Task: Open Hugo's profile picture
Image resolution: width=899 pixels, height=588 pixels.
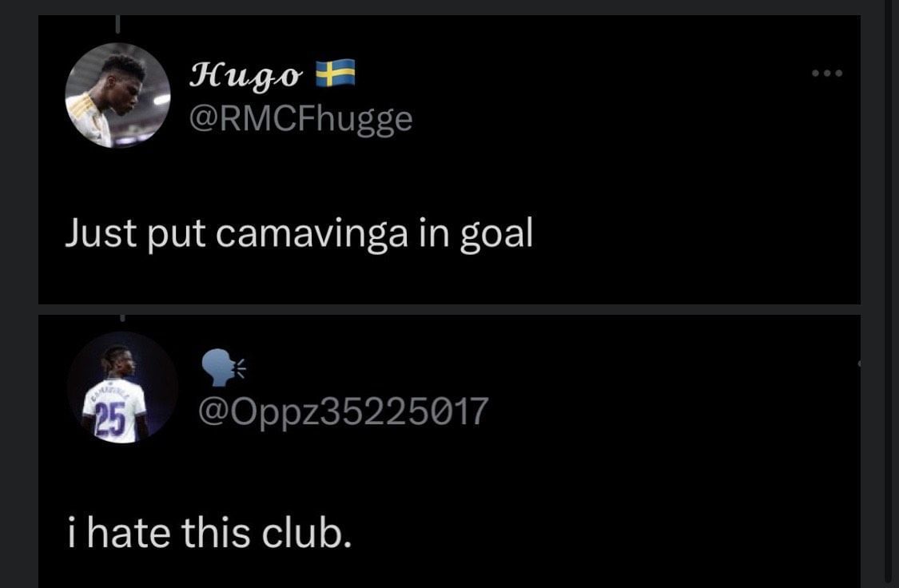Action: pyautogui.click(x=117, y=96)
